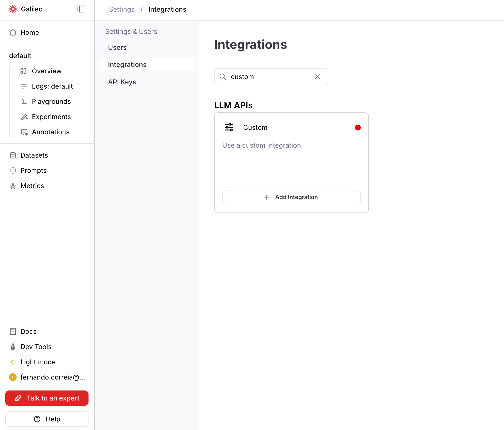Select the Experiments icon

tap(24, 117)
